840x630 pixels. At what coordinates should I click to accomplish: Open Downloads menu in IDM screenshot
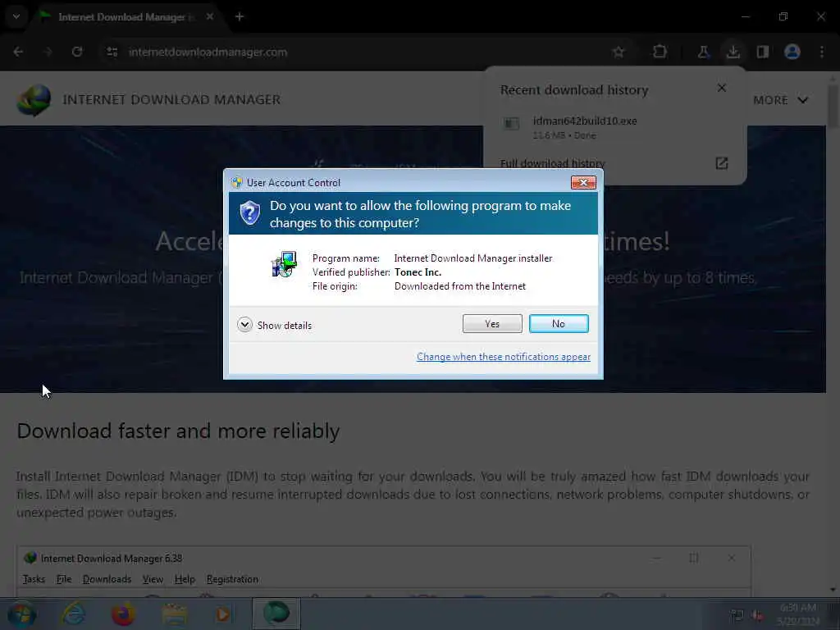(107, 579)
